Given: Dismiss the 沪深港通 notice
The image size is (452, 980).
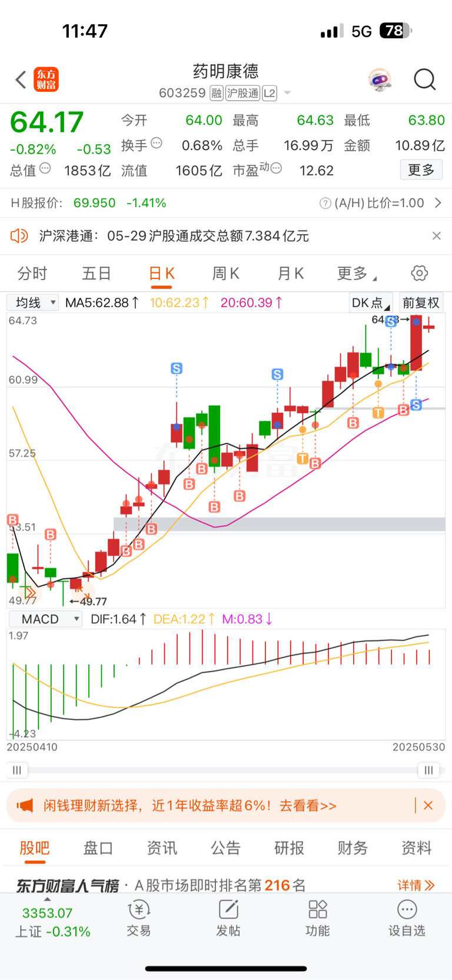Looking at the screenshot, I should (436, 236).
